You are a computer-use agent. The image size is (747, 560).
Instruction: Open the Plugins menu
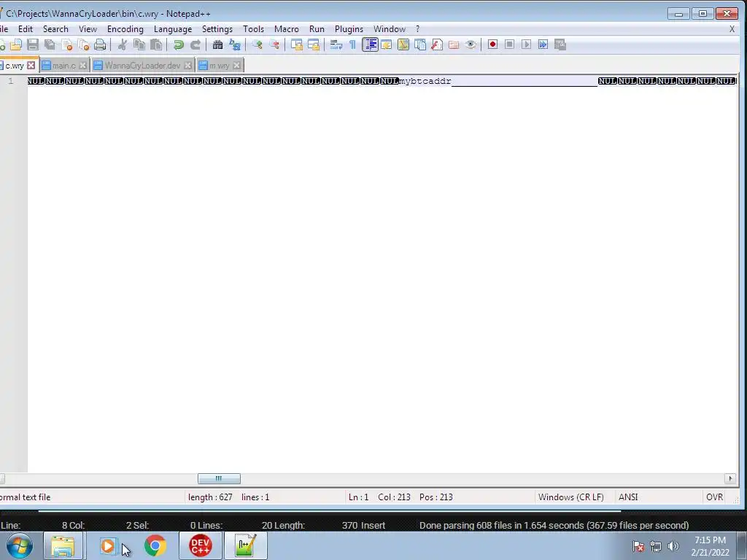349,29
